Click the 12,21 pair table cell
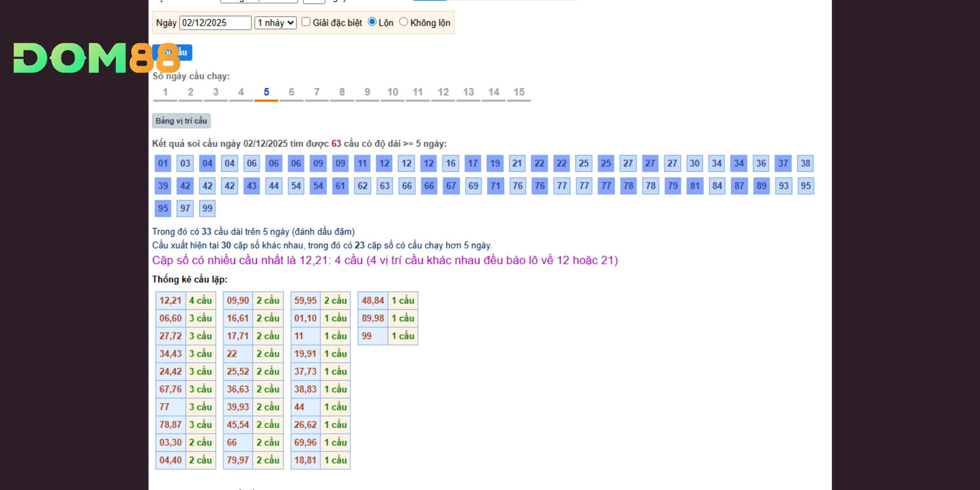This screenshot has height=490, width=980. pos(171,301)
